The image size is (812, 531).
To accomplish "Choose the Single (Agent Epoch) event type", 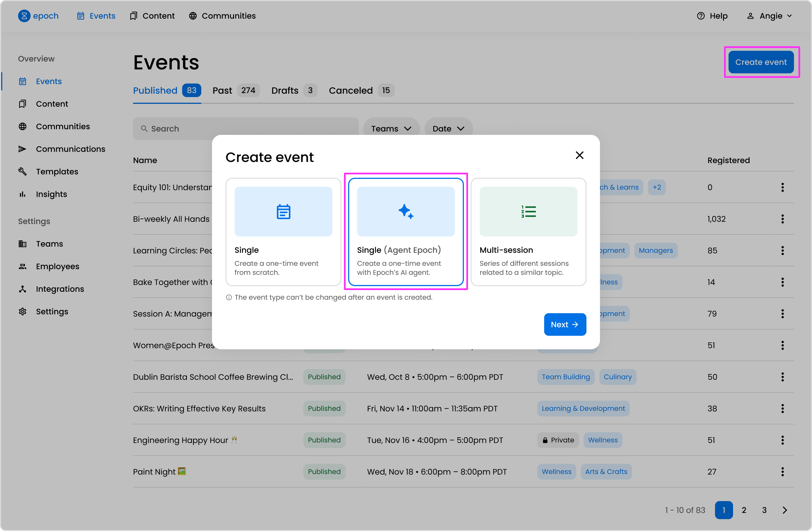I will (406, 232).
